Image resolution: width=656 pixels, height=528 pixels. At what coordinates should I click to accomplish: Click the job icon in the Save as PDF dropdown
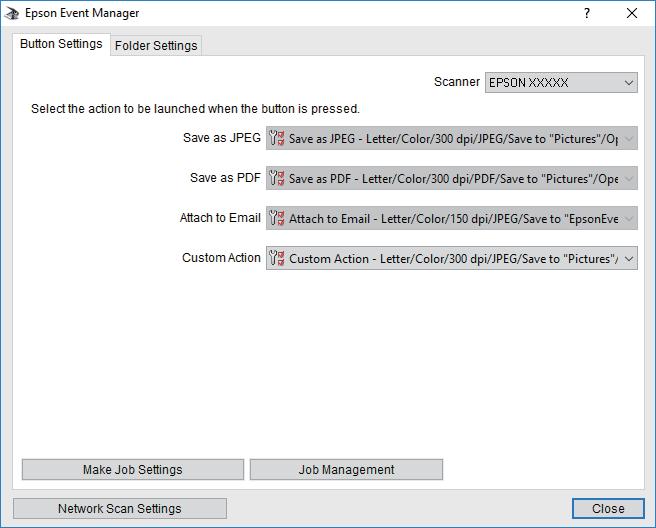click(277, 178)
